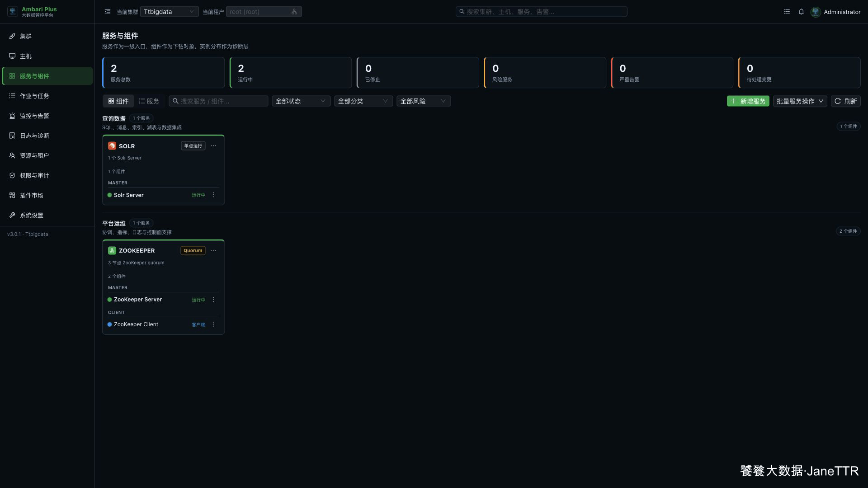Open SOLR card more options ellipsis

(213, 146)
